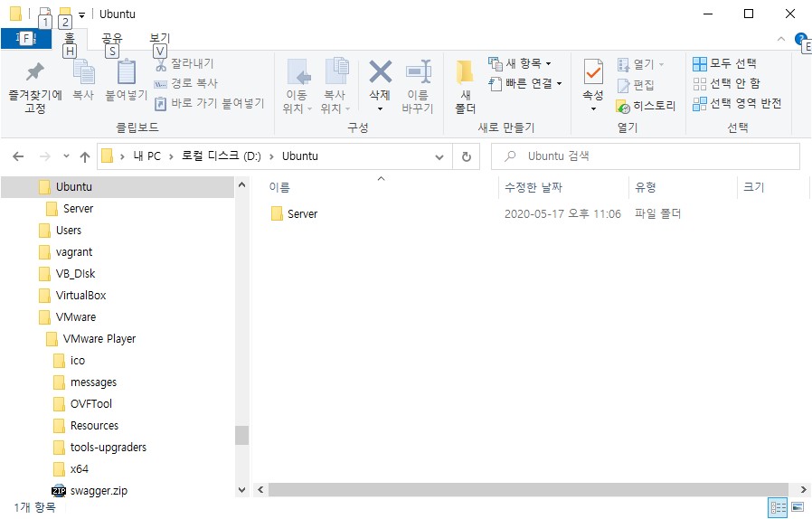Click Select none (선택 안 함)
Viewport: 812px width, 519px height.
click(x=727, y=83)
